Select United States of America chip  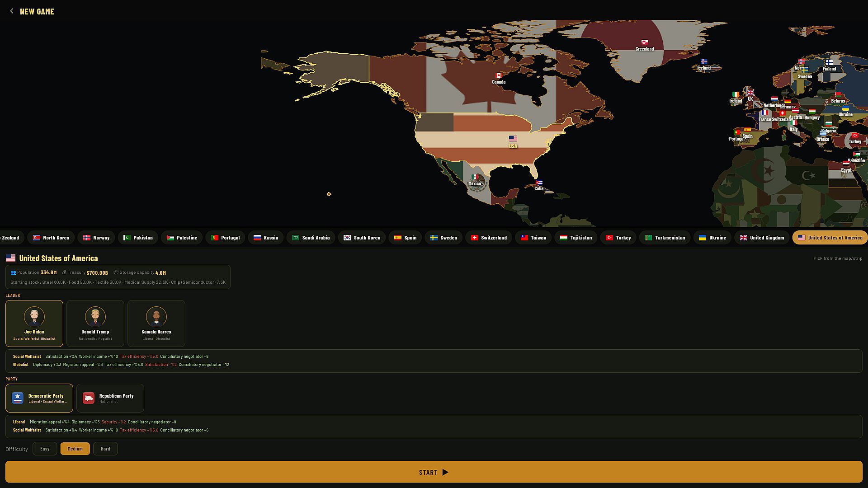coord(830,238)
